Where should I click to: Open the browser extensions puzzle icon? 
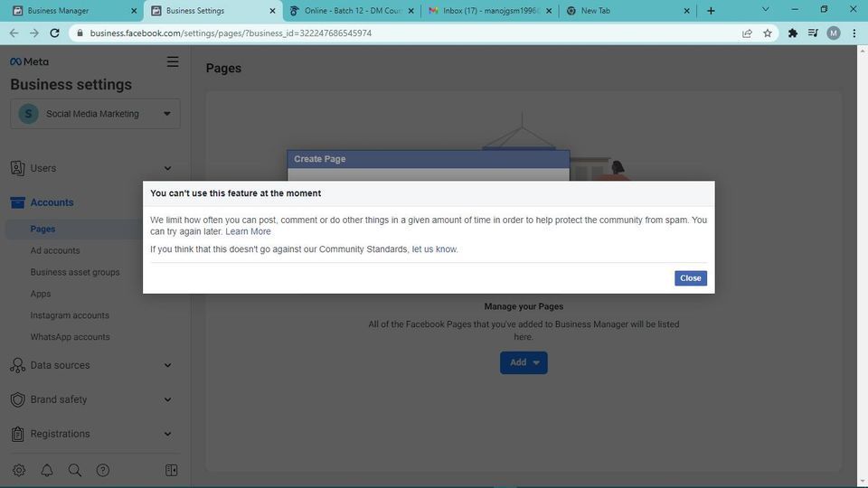[793, 33]
